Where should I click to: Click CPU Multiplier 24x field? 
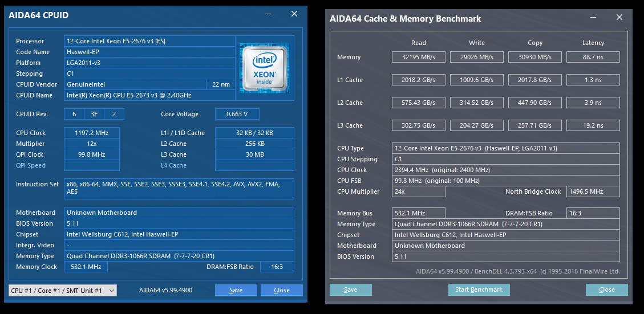[419, 191]
